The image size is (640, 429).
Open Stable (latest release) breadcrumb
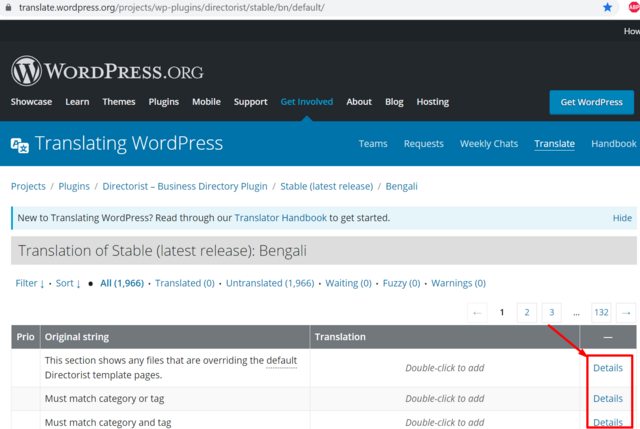(x=327, y=186)
